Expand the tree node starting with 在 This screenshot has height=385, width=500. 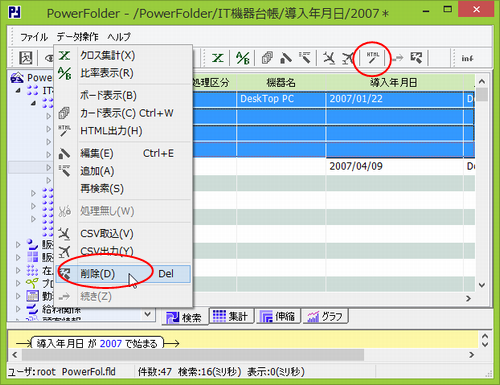coord(18,270)
